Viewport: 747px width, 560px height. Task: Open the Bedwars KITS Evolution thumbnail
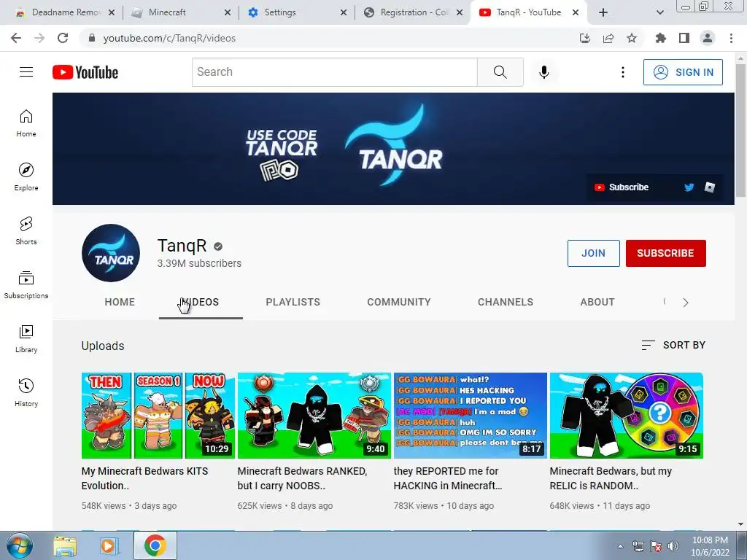(158, 415)
